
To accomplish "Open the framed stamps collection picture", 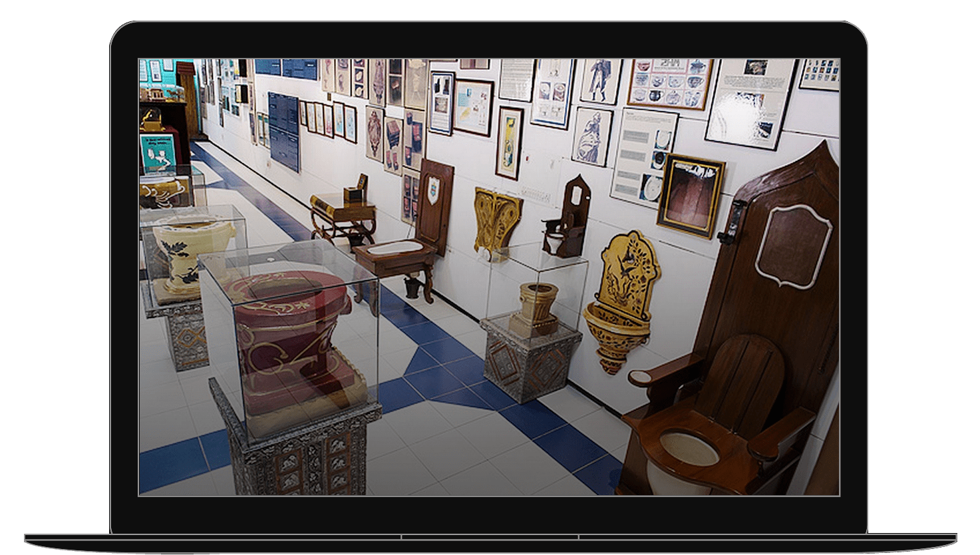I will [x=819, y=74].
